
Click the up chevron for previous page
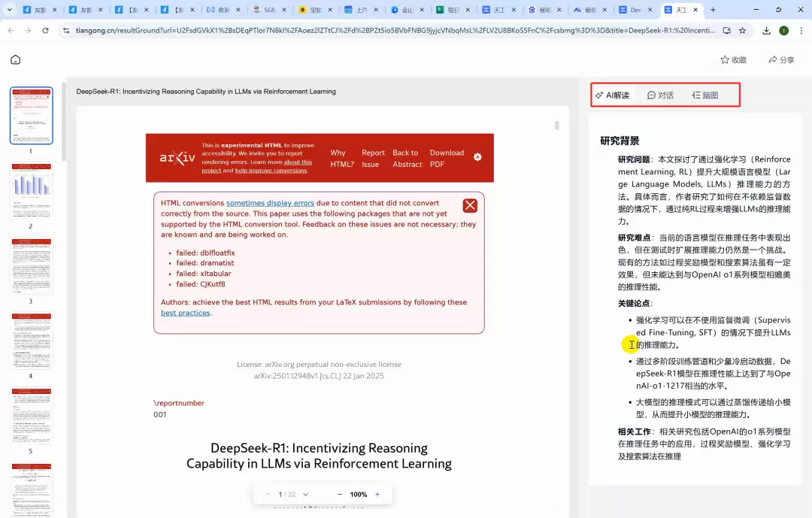pos(268,495)
